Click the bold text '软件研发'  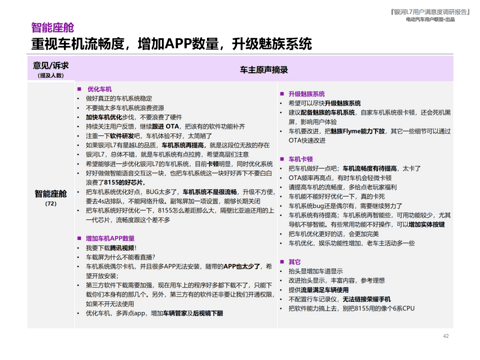(122, 136)
